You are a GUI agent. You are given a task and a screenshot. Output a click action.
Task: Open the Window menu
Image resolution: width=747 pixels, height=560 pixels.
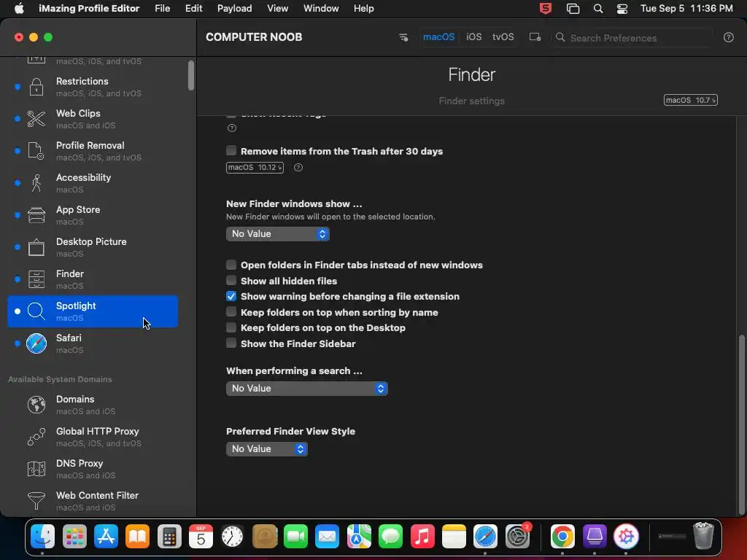(x=321, y=9)
